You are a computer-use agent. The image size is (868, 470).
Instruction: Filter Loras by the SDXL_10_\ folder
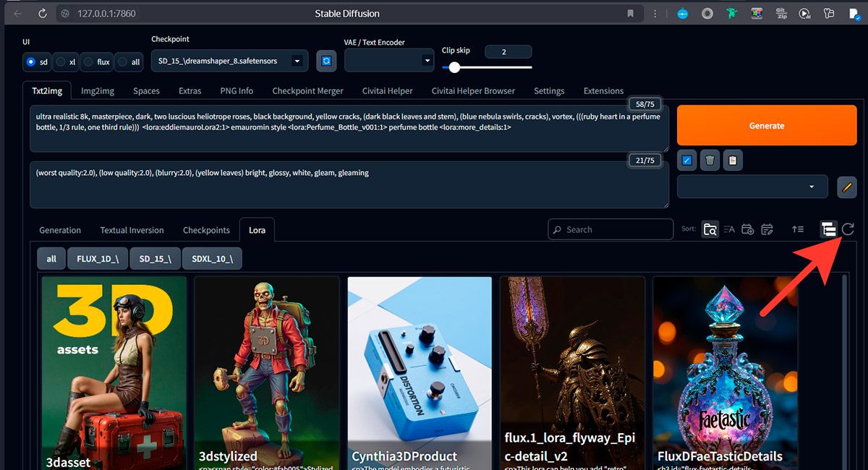[212, 258]
